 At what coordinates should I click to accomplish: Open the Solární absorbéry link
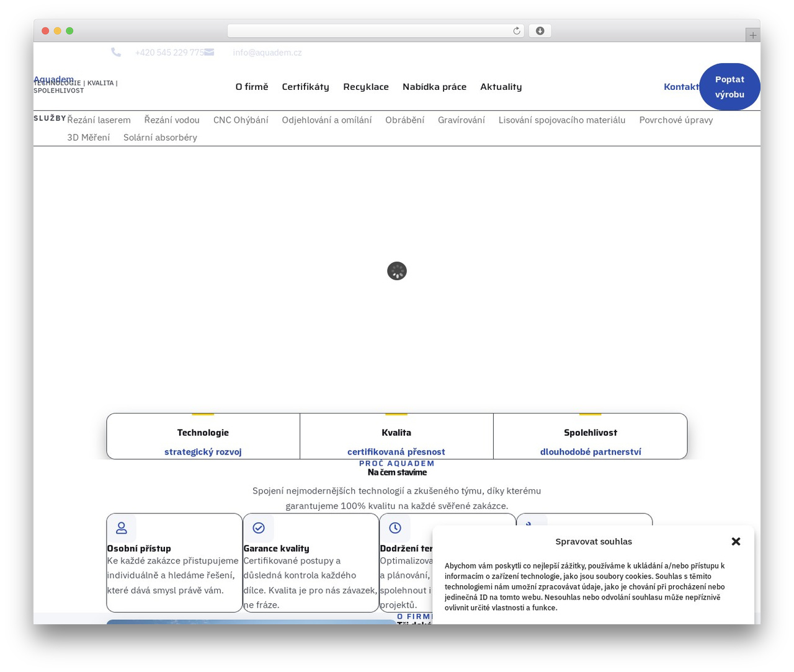tap(160, 138)
